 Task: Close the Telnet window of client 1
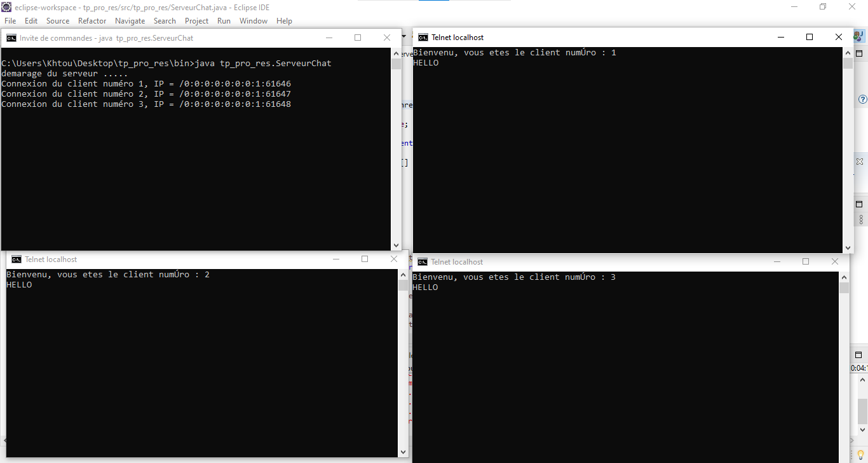839,37
